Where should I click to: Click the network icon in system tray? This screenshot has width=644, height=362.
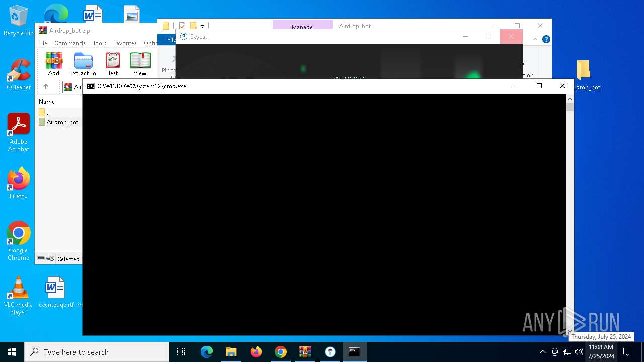click(567, 352)
